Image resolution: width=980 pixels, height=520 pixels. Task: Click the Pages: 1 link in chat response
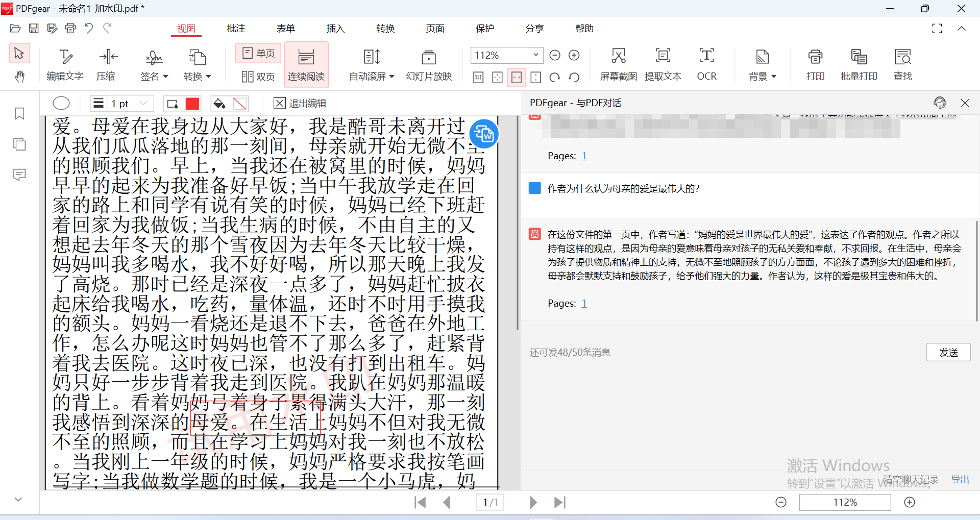point(584,303)
